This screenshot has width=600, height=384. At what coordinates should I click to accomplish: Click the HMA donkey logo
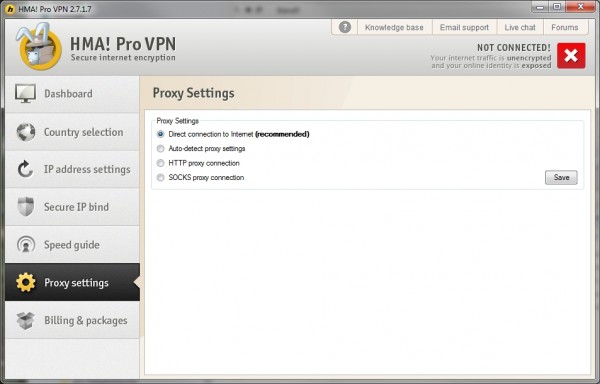(x=38, y=46)
